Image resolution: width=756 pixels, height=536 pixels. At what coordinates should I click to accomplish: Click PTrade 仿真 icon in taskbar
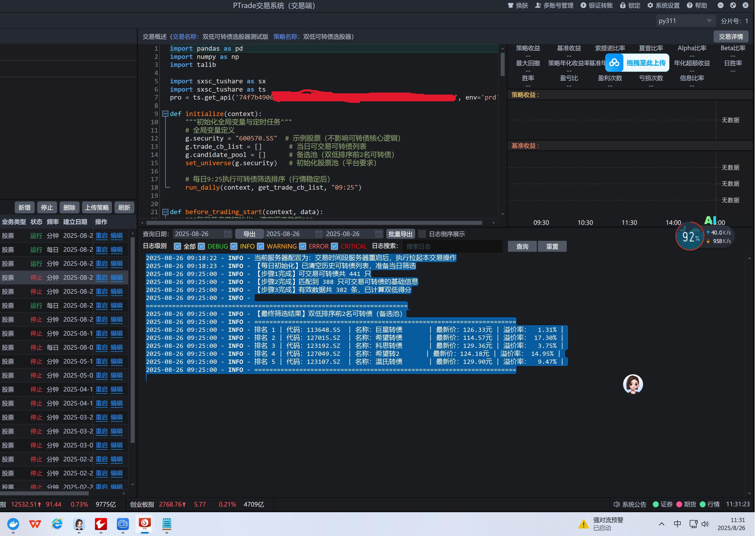coord(145,524)
